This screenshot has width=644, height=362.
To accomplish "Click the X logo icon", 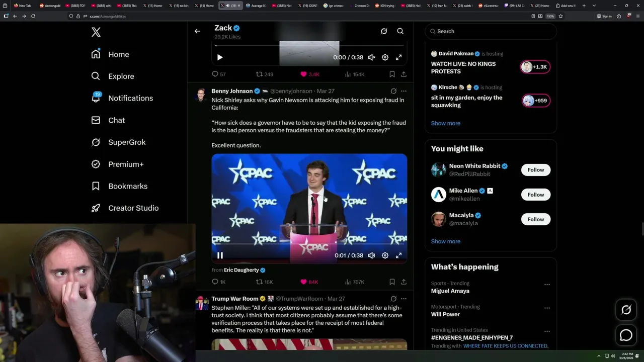I will point(96,32).
